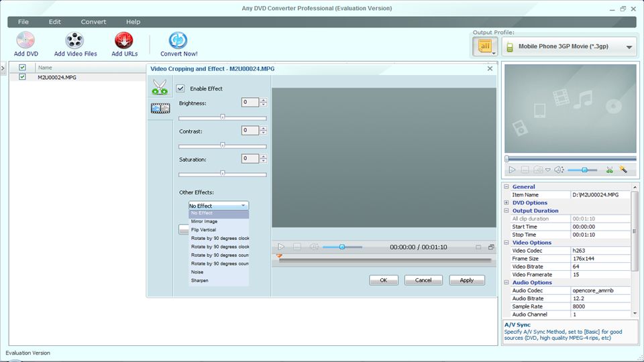Viewport: 644px width, 362px height.
Task: Select highlighted No Effect list entry
Action: point(219,213)
